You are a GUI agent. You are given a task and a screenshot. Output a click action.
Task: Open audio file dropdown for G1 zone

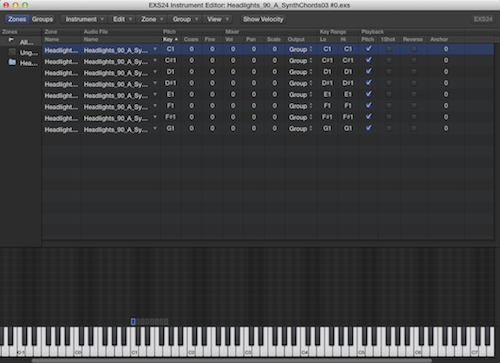155,129
